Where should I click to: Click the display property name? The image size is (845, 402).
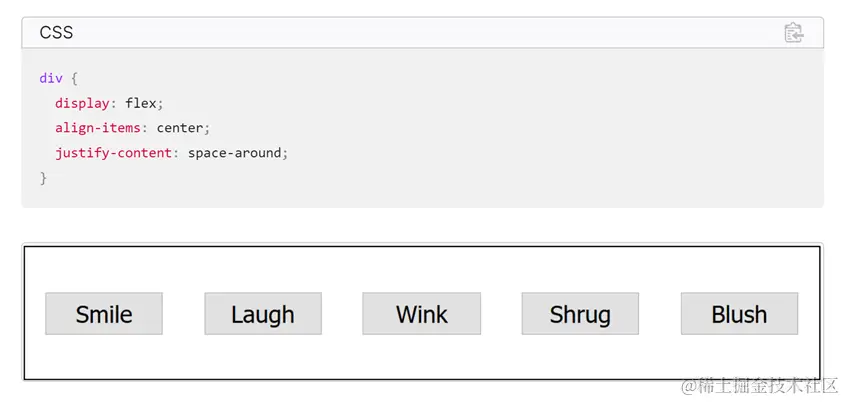[82, 103]
